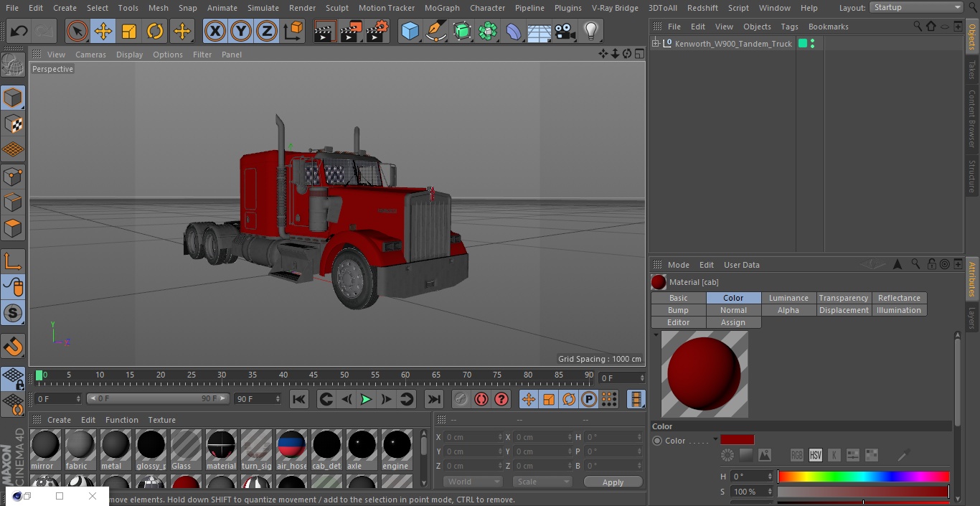Screen dimensions: 980x506
Task: Open the Assign tab
Action: [x=733, y=322]
